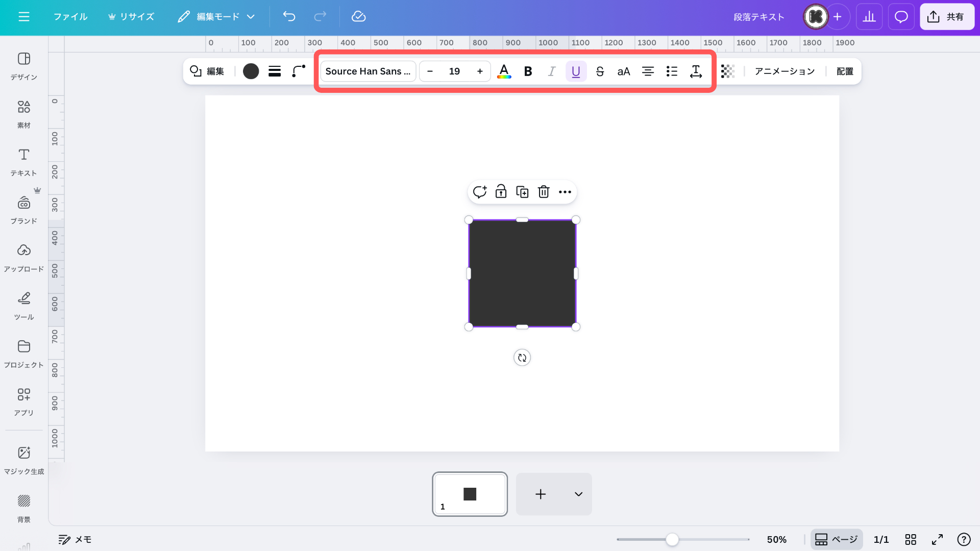Open the アプリ panel

click(24, 402)
